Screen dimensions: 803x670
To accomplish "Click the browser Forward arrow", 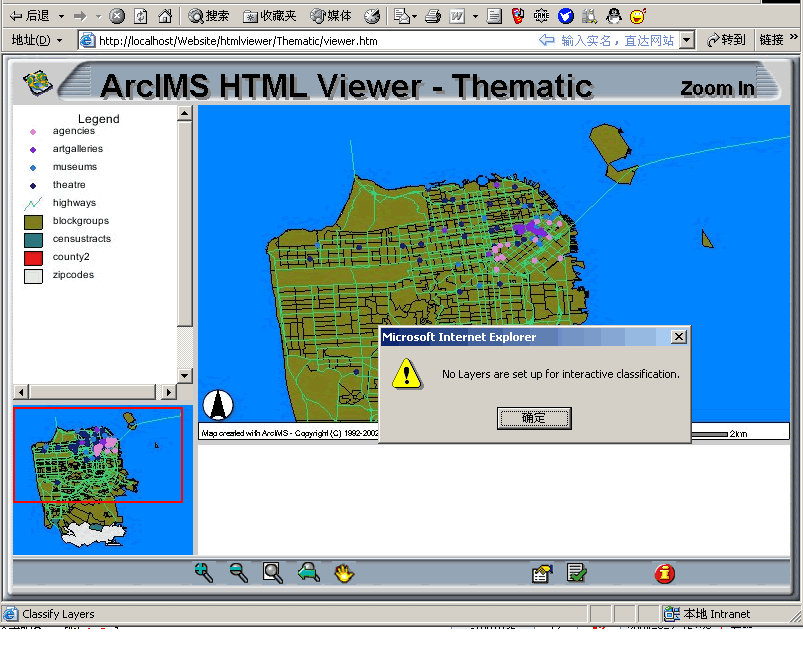I will [80, 16].
